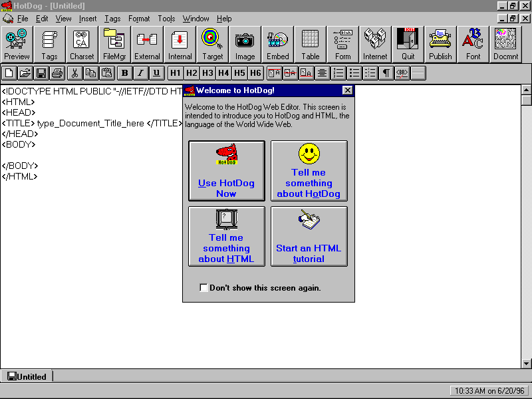Save using the floppy disk icon
The height and width of the screenshot is (399, 532).
tap(41, 73)
